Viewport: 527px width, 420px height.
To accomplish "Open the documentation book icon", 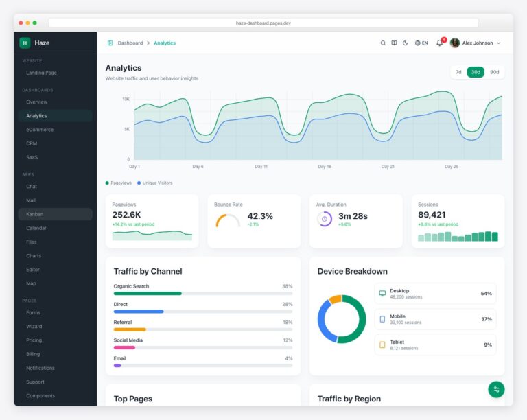I will pyautogui.click(x=394, y=43).
